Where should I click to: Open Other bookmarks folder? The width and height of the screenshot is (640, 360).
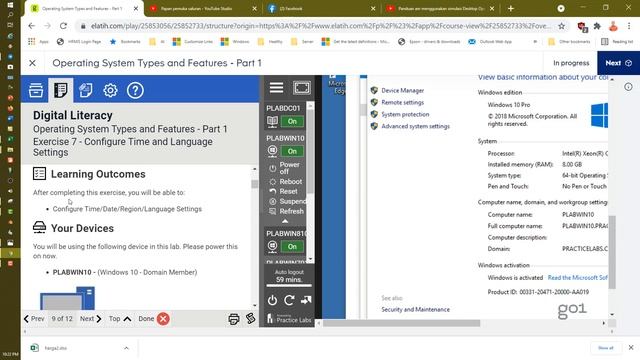[x=569, y=42]
